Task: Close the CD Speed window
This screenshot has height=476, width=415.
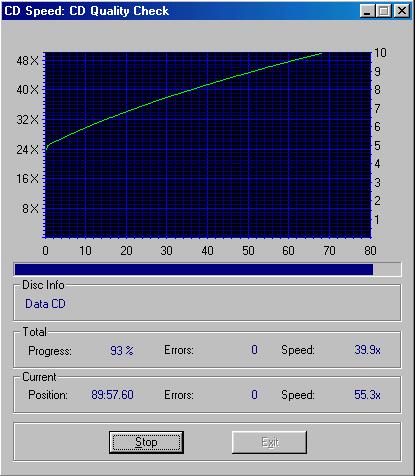Action: click(x=402, y=11)
